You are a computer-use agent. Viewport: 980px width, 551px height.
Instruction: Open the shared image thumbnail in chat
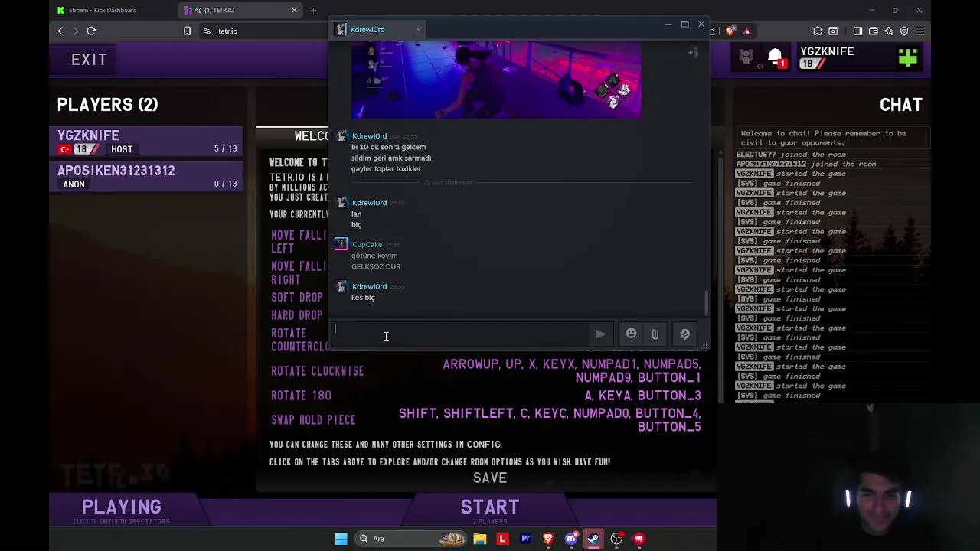(x=496, y=79)
